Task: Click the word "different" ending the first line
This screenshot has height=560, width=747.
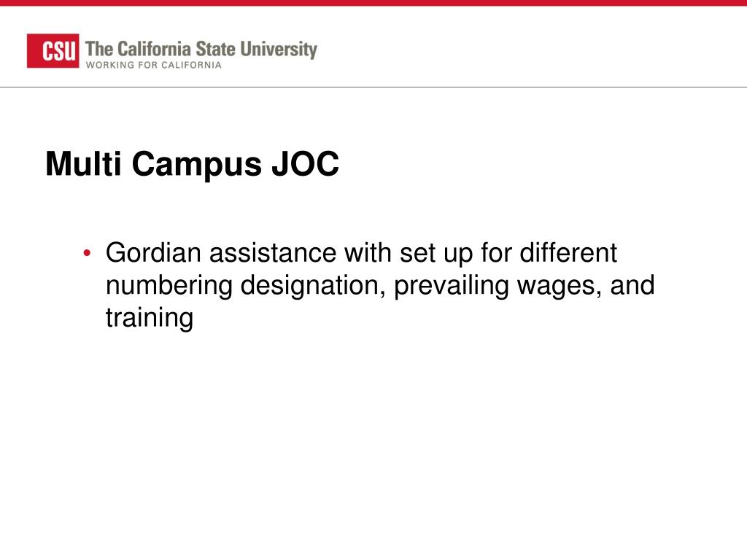Action: click(568, 252)
